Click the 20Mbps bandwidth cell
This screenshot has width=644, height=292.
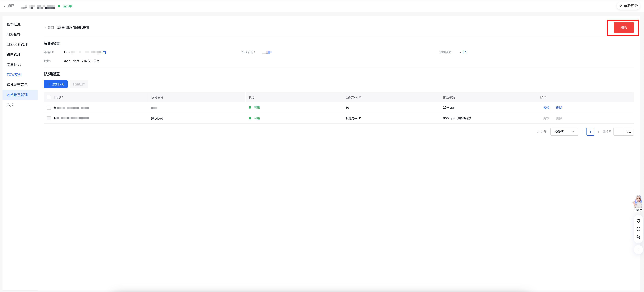click(x=448, y=108)
